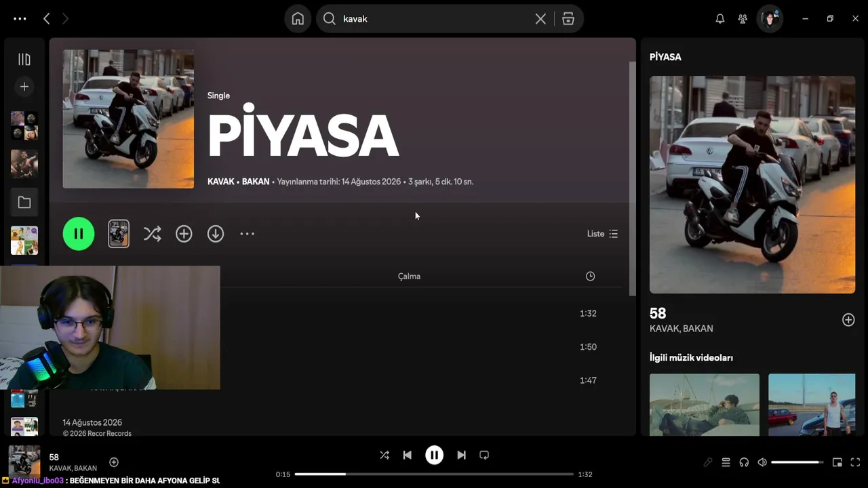
Task: Skip to the next track
Action: click(x=461, y=455)
